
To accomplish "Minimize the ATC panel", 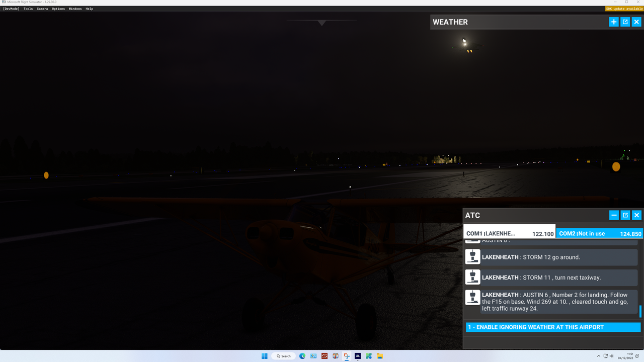I will point(614,215).
